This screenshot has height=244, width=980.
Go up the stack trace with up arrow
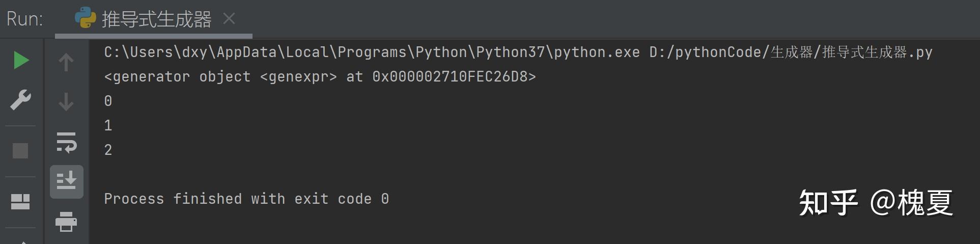[66, 62]
